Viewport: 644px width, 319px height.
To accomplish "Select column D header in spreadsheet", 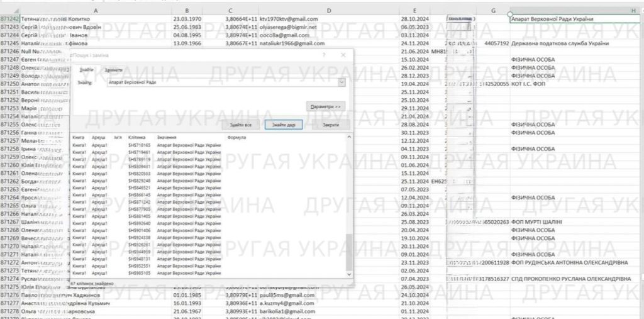I will coord(329,11).
